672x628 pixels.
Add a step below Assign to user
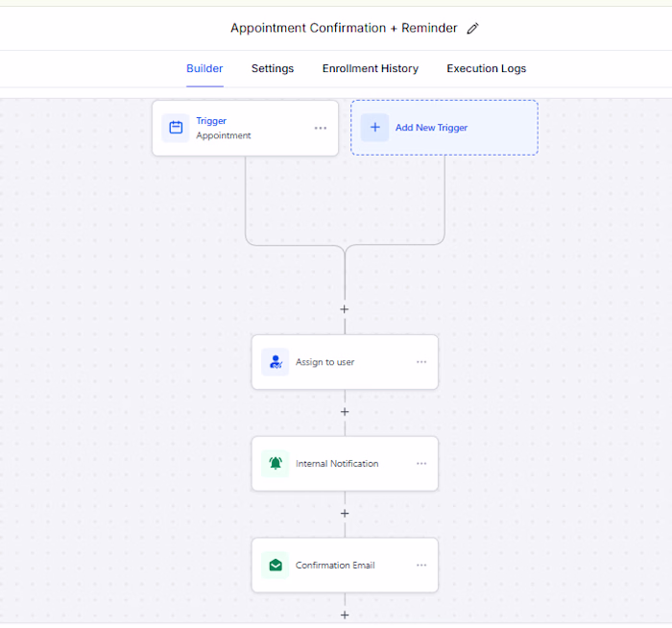(x=345, y=412)
